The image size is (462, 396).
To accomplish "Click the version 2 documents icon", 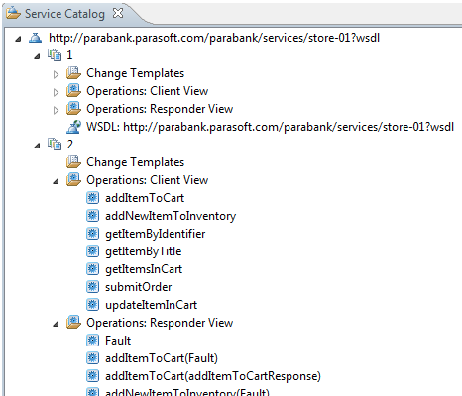I will [x=54, y=144].
